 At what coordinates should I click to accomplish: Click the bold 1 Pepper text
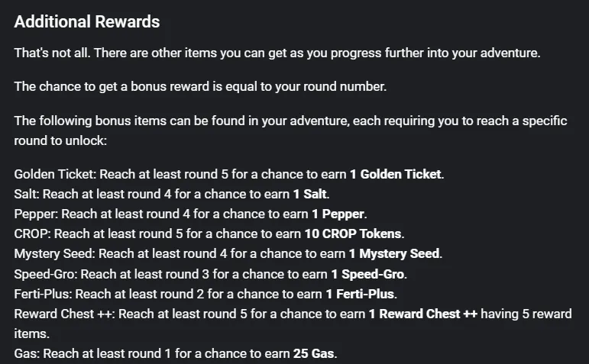[x=338, y=214]
